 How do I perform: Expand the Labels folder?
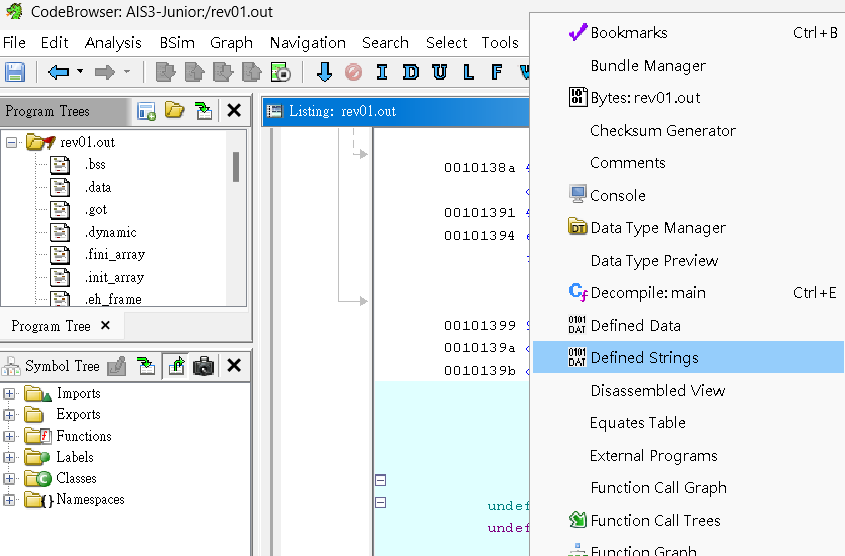9,457
